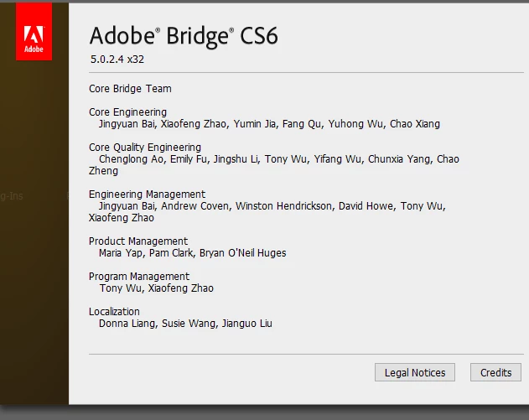The height and width of the screenshot is (420, 529).
Task: Click the Product Management heading
Action: coord(138,241)
